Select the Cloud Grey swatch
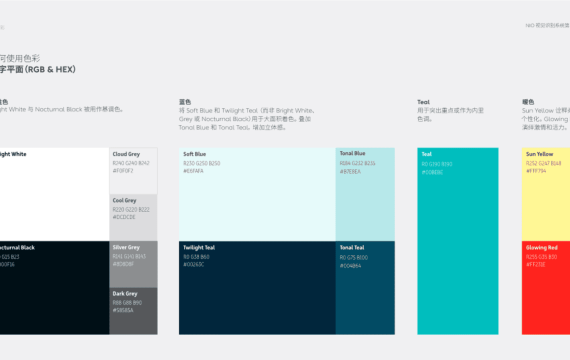Screen dimensions: 570x360 pyautogui.click(x=133, y=171)
